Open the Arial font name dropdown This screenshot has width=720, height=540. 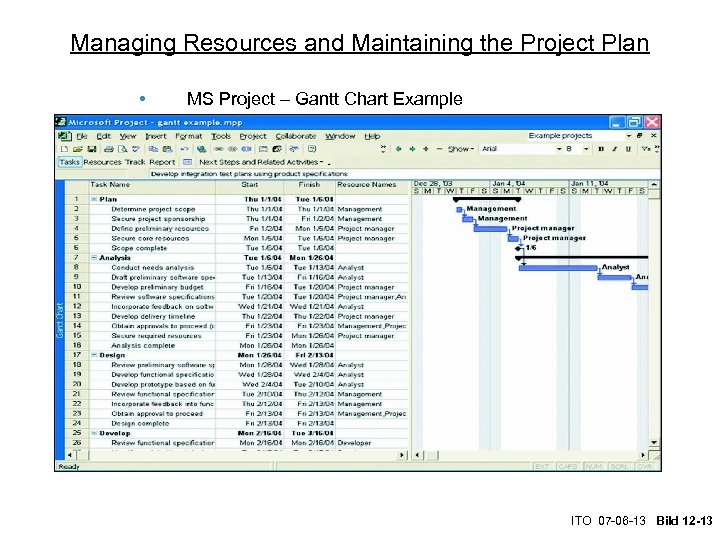pyautogui.click(x=559, y=149)
